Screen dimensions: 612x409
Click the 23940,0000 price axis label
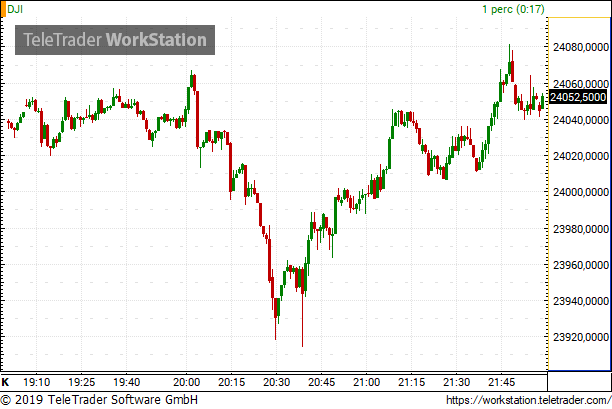(581, 301)
